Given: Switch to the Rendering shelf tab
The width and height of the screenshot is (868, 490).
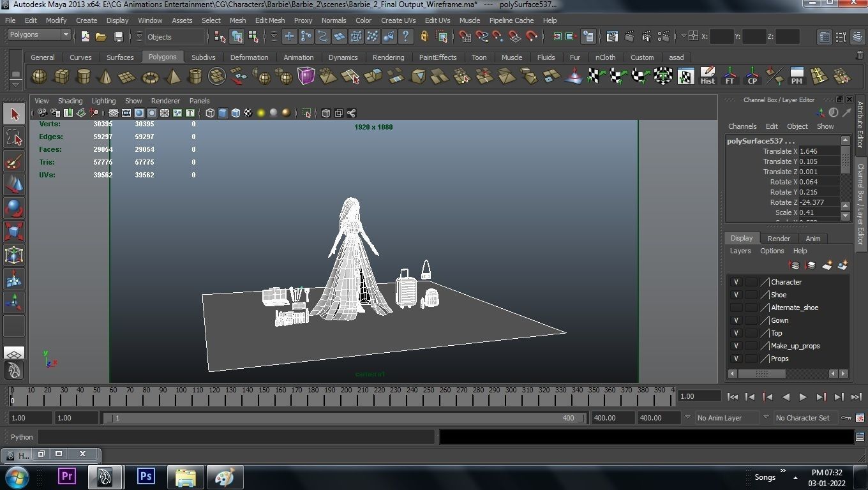Looking at the screenshot, I should (x=388, y=57).
